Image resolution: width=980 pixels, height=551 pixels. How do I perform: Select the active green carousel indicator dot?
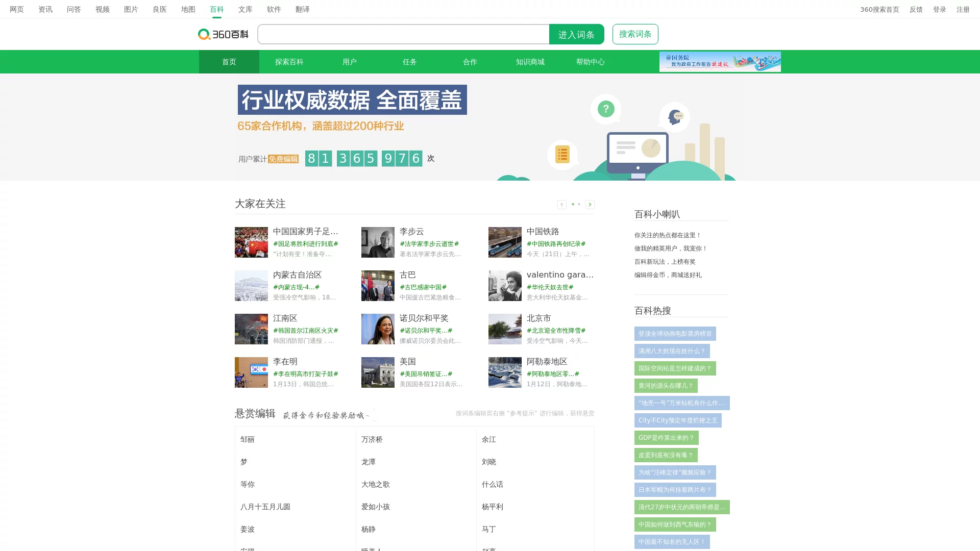(572, 204)
